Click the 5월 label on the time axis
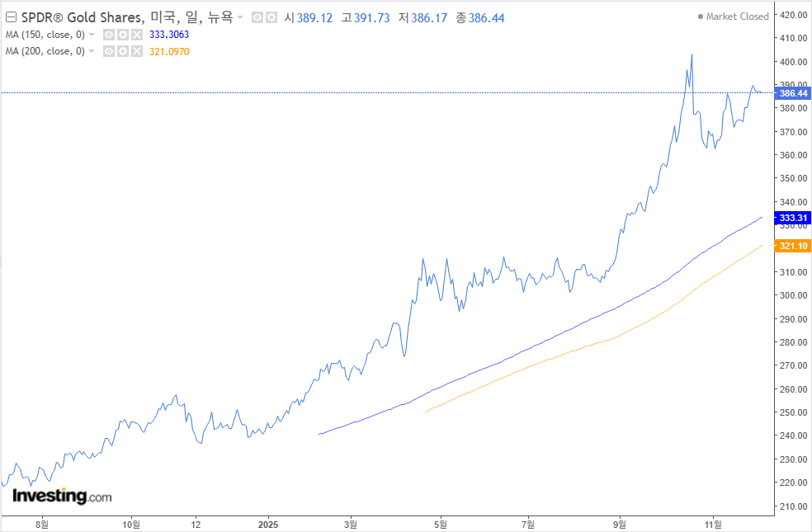The height and width of the screenshot is (532, 812). [440, 525]
